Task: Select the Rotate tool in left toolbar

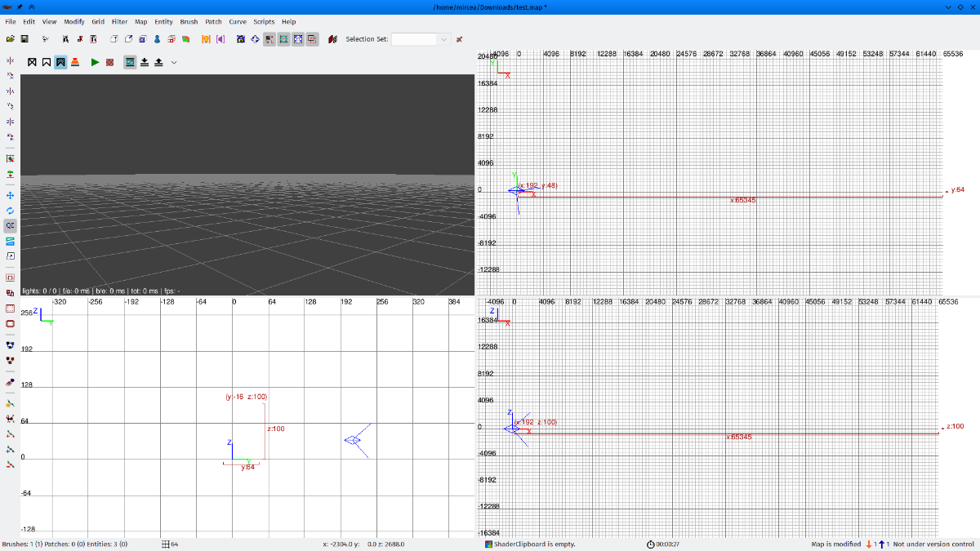Action: point(10,211)
